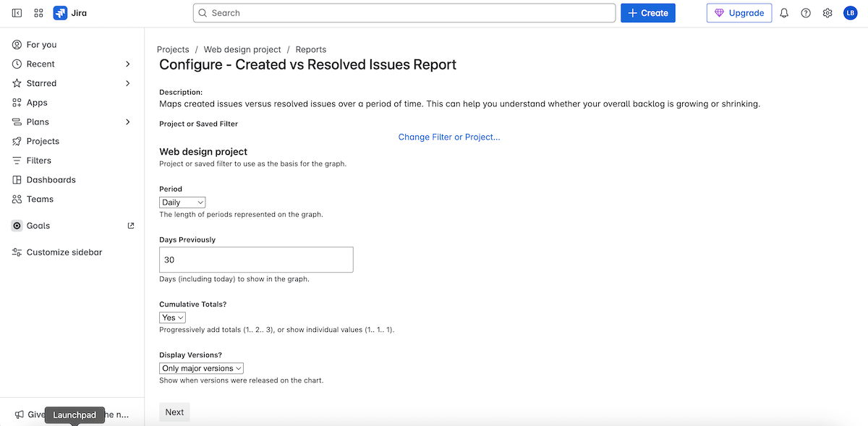Expand the Plans sidebar submenu
Screen dimensions: 868x426
coord(128,122)
